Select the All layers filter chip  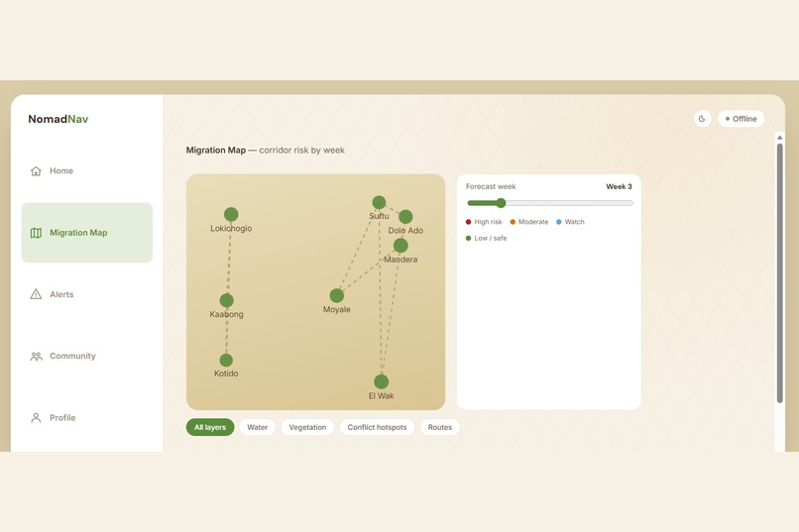210,427
